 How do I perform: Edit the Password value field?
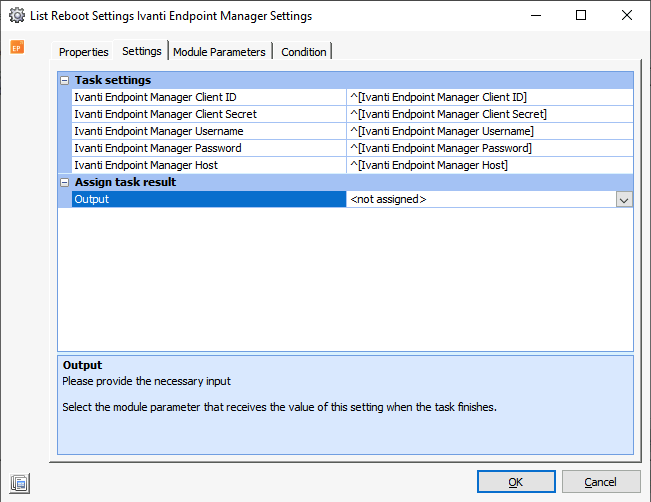pos(490,148)
